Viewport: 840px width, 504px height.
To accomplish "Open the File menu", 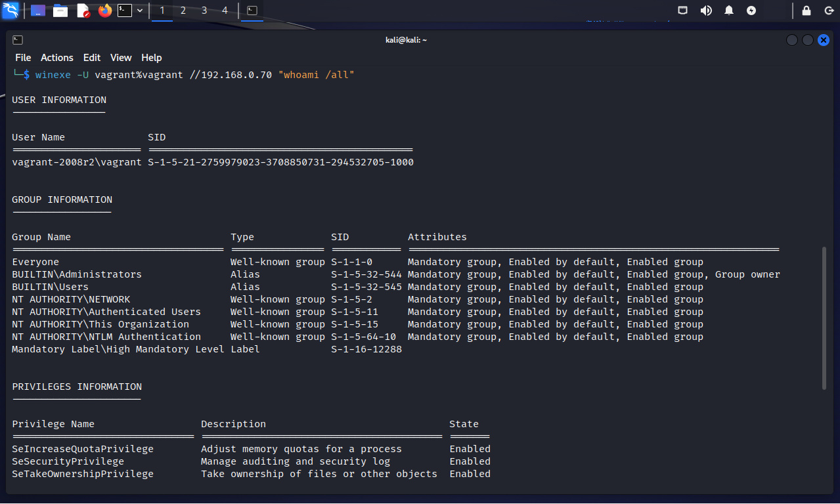I will [23, 58].
